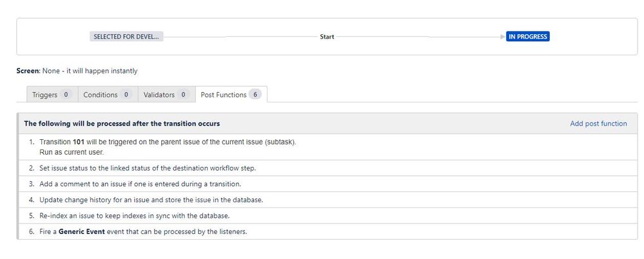Select the Fire a Generic Event row
Viewport: 644px width, 259px height.
pos(327,231)
